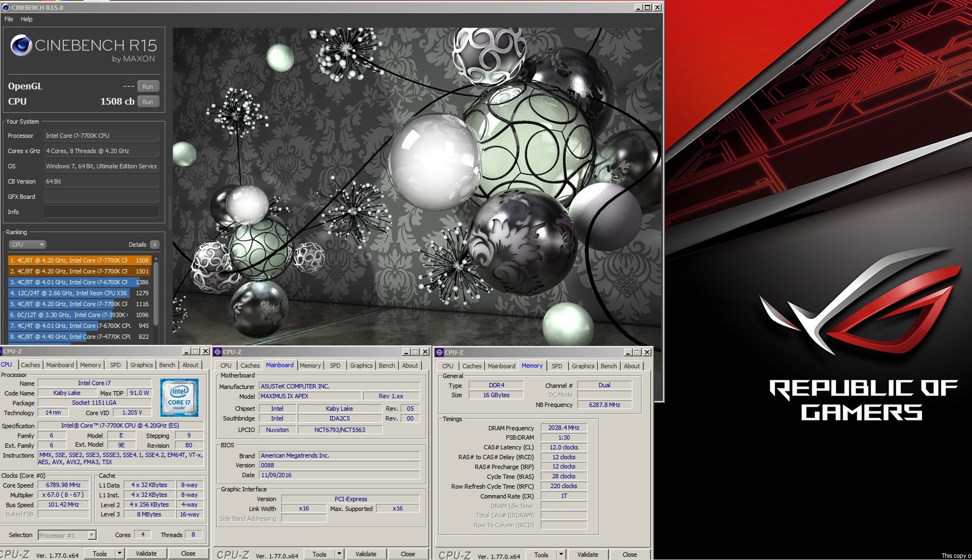The height and width of the screenshot is (560, 972).
Task: Open Memory tab in Mainboard CPU-Z window
Action: click(310, 366)
